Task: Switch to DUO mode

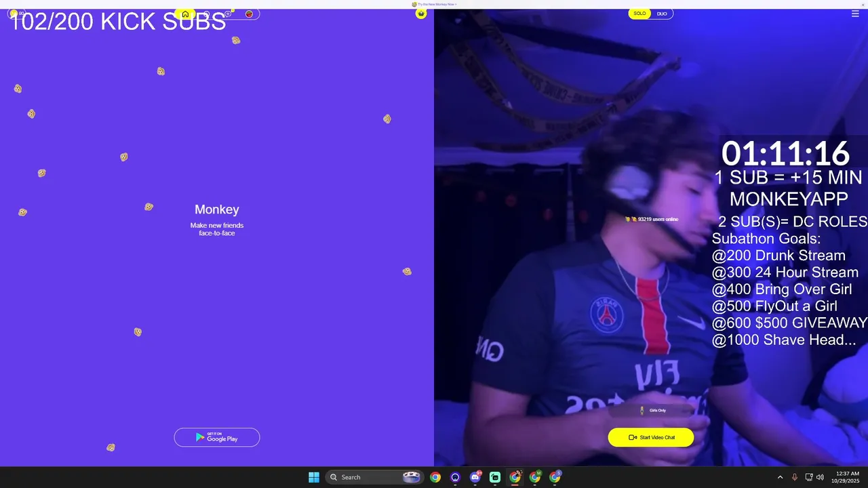Action: tap(662, 14)
